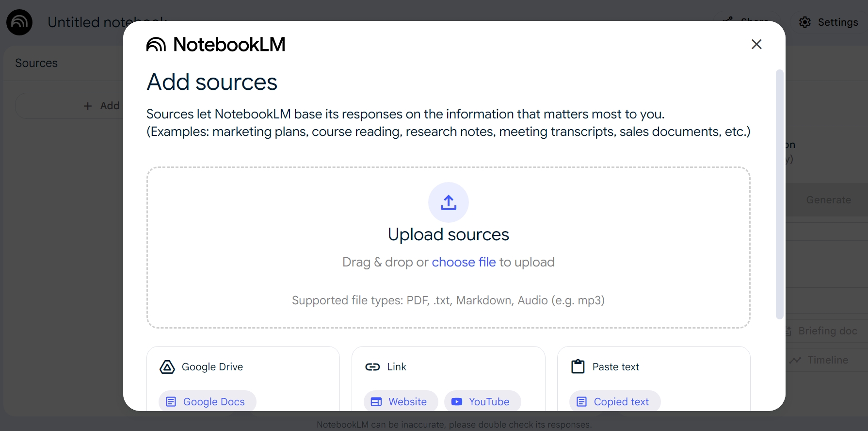Viewport: 868px width, 431px height.
Task: Click the NotebookLM home icon top-left
Action: coord(19,22)
